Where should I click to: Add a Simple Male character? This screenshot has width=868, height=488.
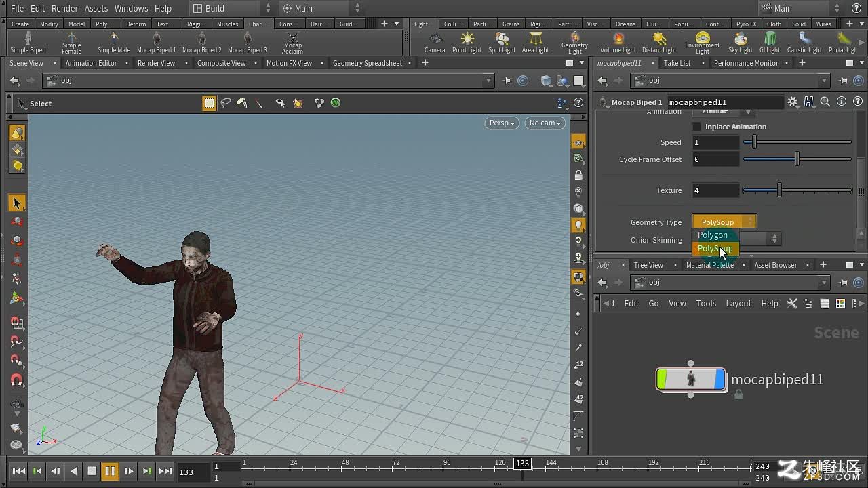[x=113, y=42]
